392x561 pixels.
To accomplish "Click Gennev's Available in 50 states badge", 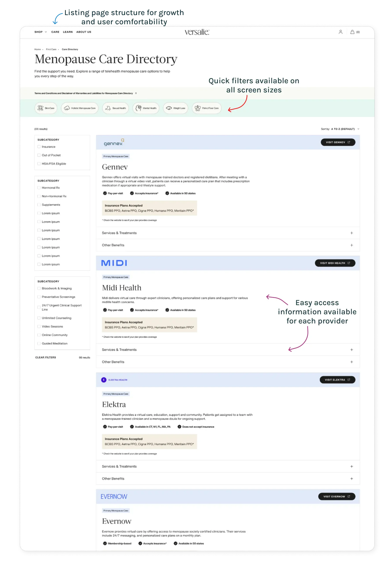I will 180,193.
